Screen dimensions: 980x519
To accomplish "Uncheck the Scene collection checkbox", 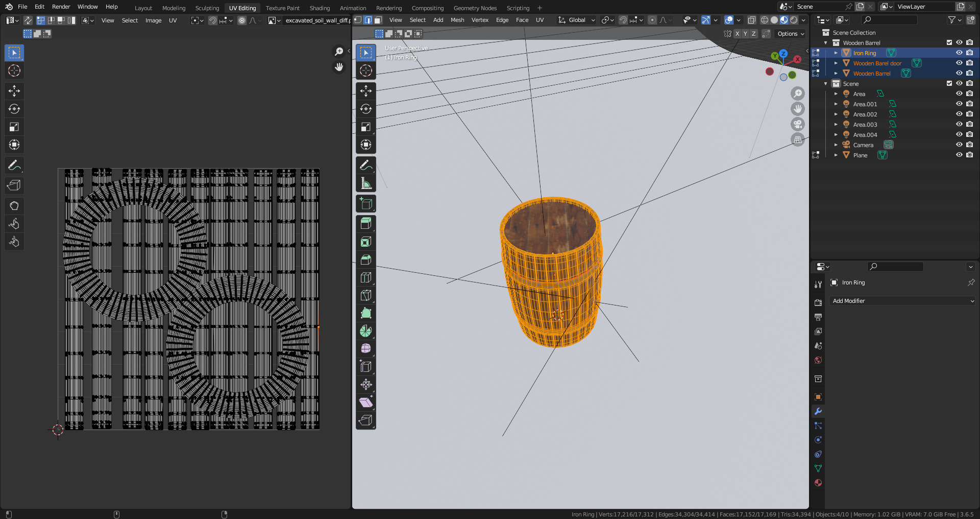I will (949, 83).
